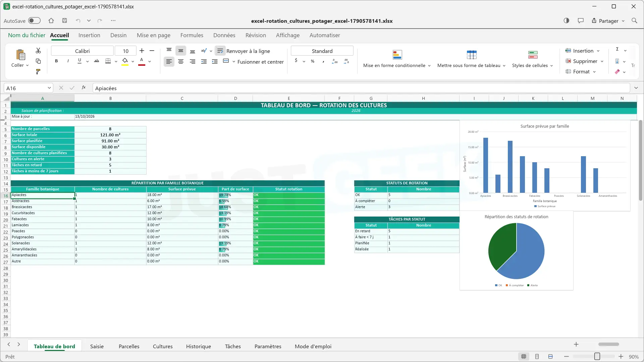Open the Standard number format box
The image size is (644, 362).
(322, 51)
